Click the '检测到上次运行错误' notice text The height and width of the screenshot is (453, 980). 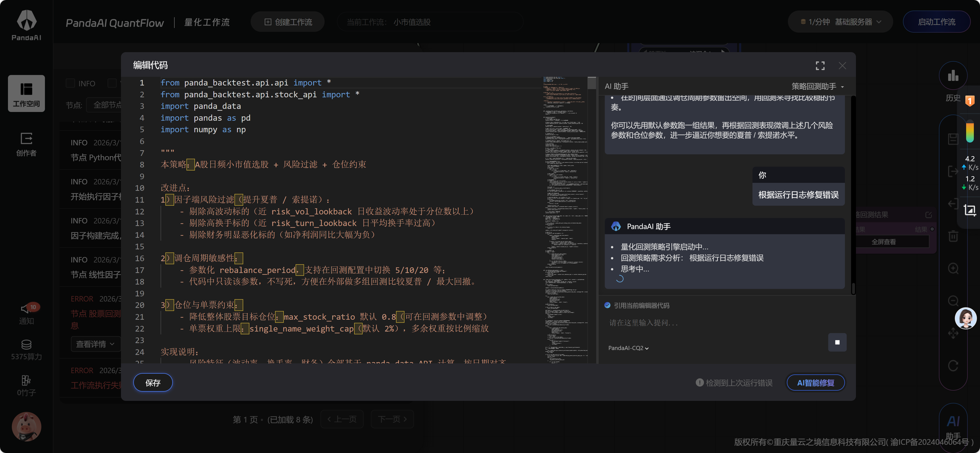739,383
